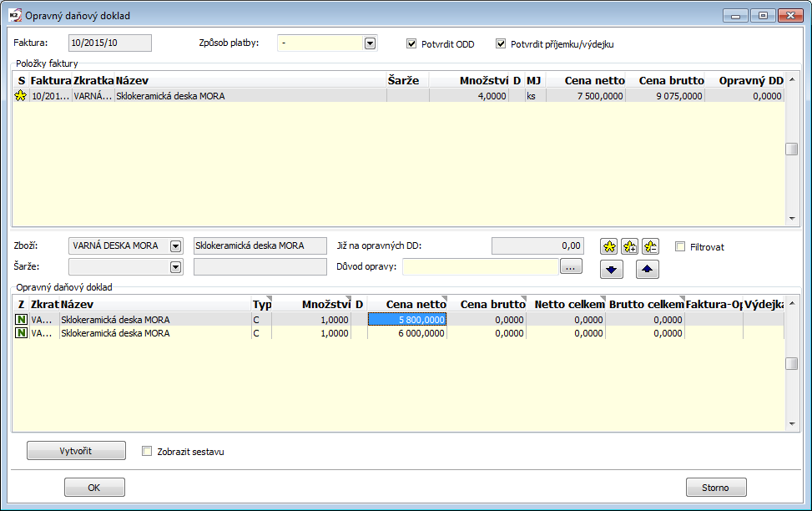
Task: Click scroll-down arrow of the invoice items table
Action: (x=792, y=219)
